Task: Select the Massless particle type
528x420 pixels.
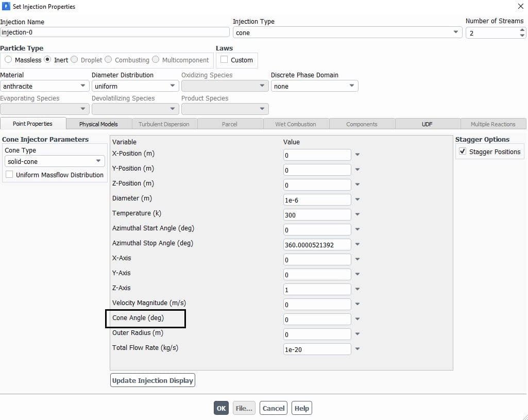Action: [8, 60]
